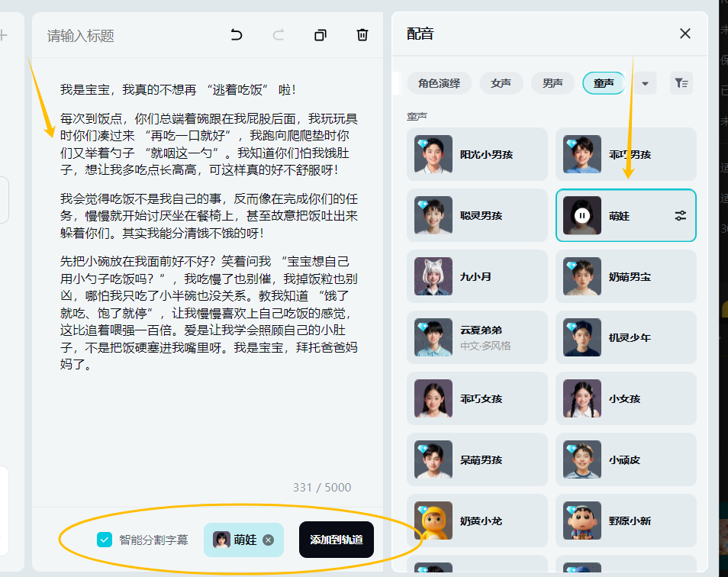The width and height of the screenshot is (728, 577).
Task: Expand more voice categories dropdown
Action: coord(645,83)
